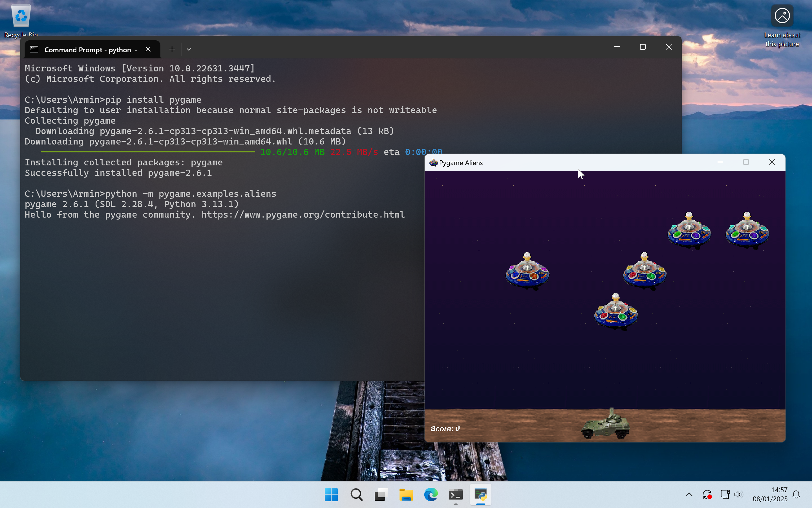Click the alien saucer left of the top-right one

click(689, 231)
